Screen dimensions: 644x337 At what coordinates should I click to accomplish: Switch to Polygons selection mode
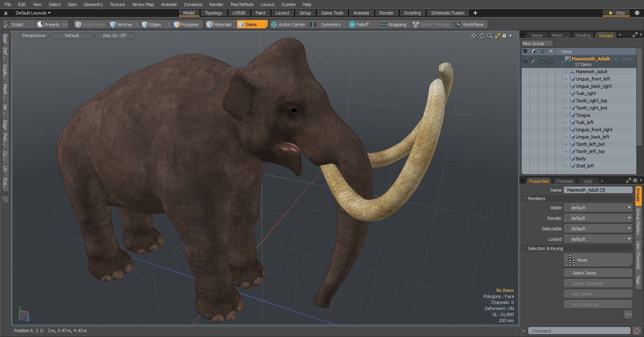click(188, 25)
